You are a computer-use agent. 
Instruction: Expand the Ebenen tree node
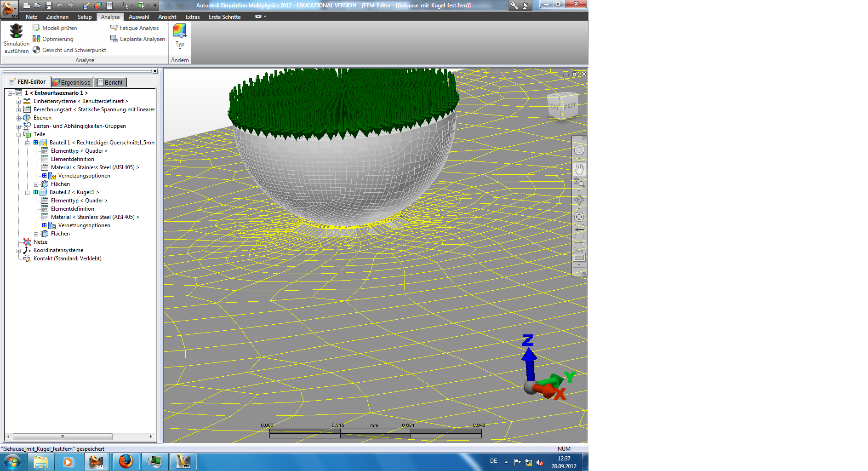tap(19, 118)
